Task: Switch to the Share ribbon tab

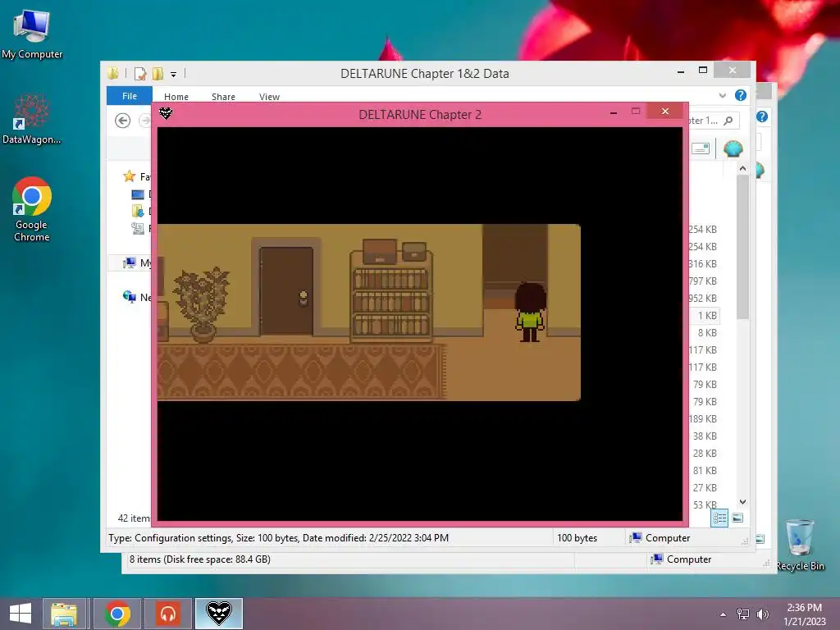Action: pyautogui.click(x=223, y=97)
